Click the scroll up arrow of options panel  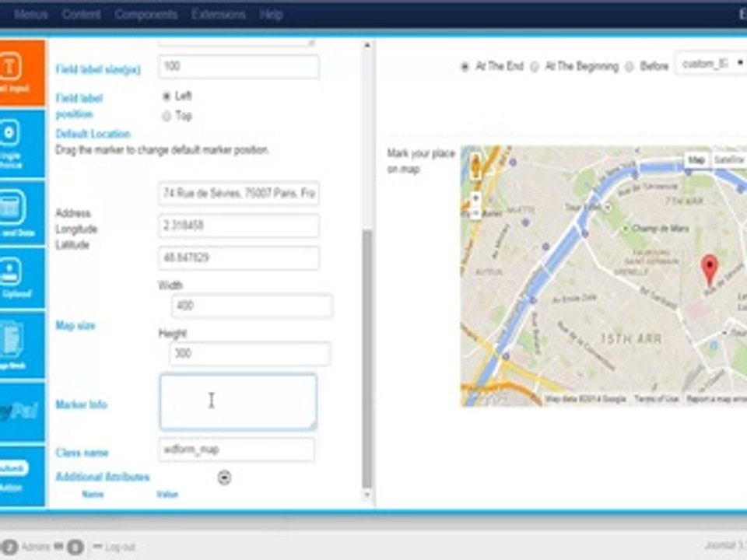click(366, 46)
